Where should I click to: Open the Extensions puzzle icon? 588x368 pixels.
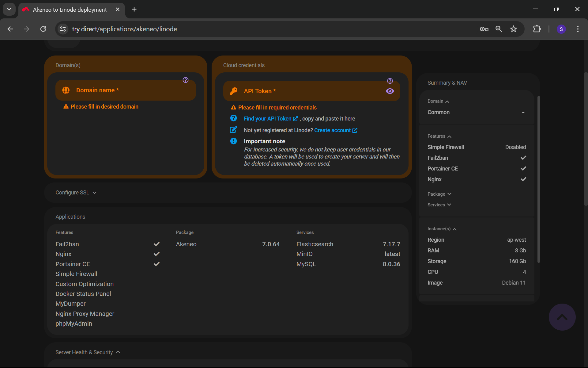537,29
